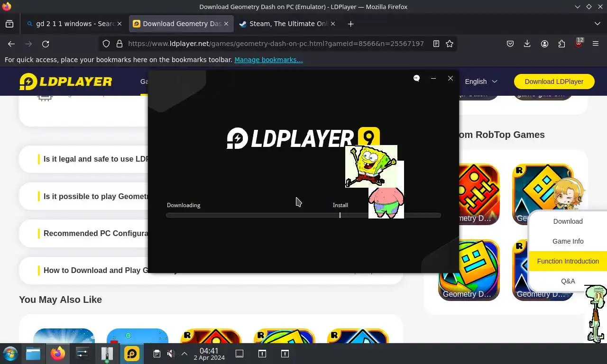Open the Start menu on the taskbar

[x=10, y=354]
